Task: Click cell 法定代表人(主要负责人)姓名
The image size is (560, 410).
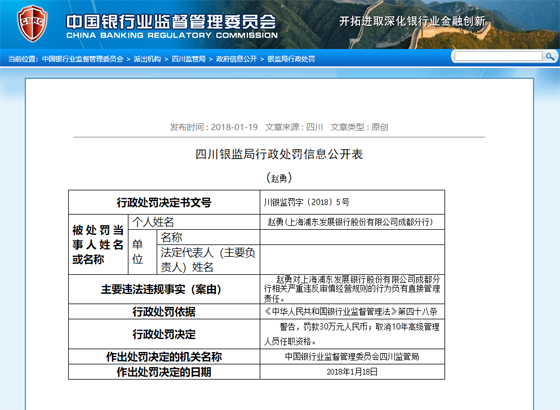Action: [208, 260]
